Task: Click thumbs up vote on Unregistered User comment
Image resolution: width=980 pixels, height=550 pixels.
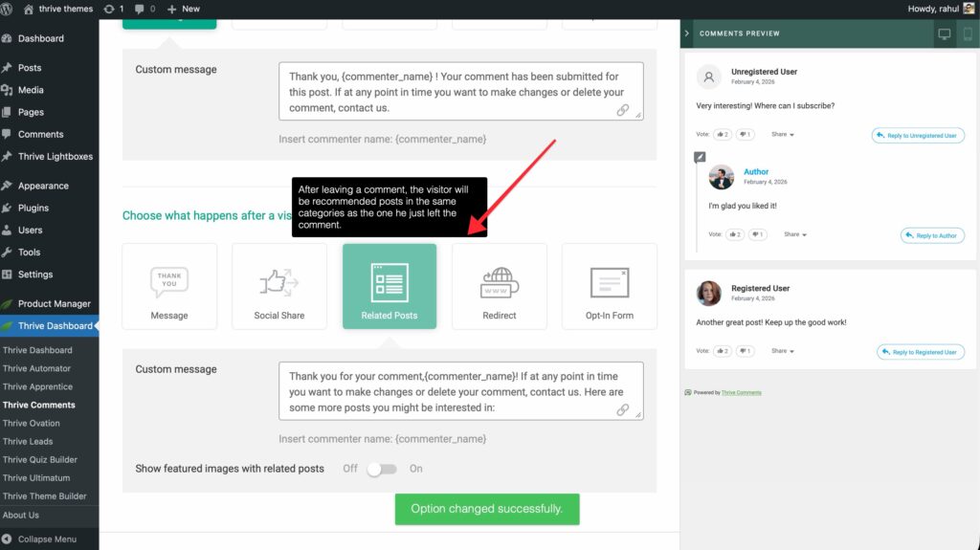Action: pyautogui.click(x=721, y=135)
